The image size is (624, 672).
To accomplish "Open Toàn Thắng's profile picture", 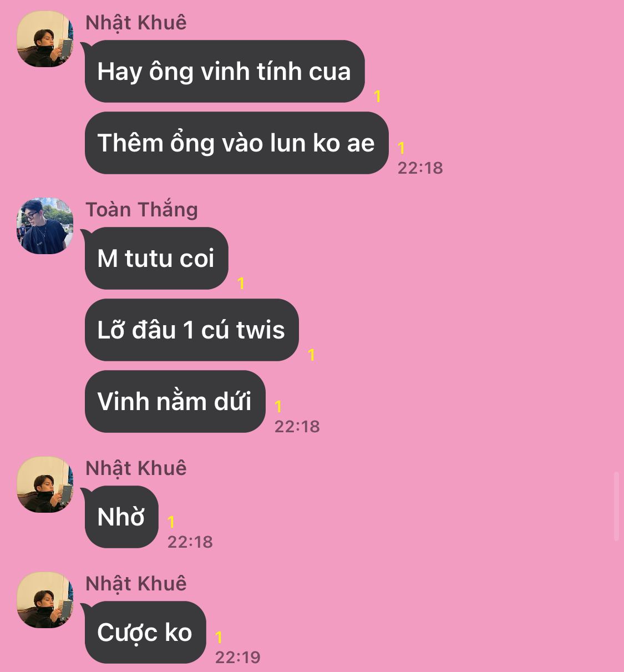I will point(45,226).
